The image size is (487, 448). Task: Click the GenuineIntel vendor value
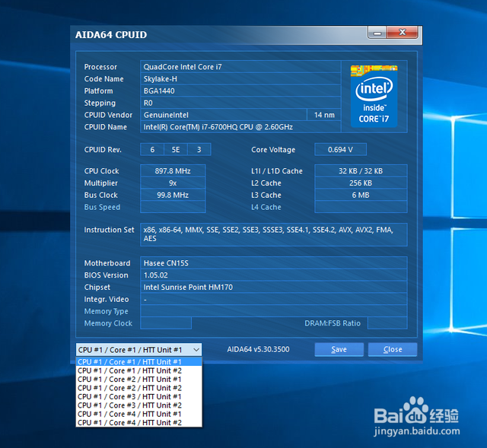pos(224,115)
